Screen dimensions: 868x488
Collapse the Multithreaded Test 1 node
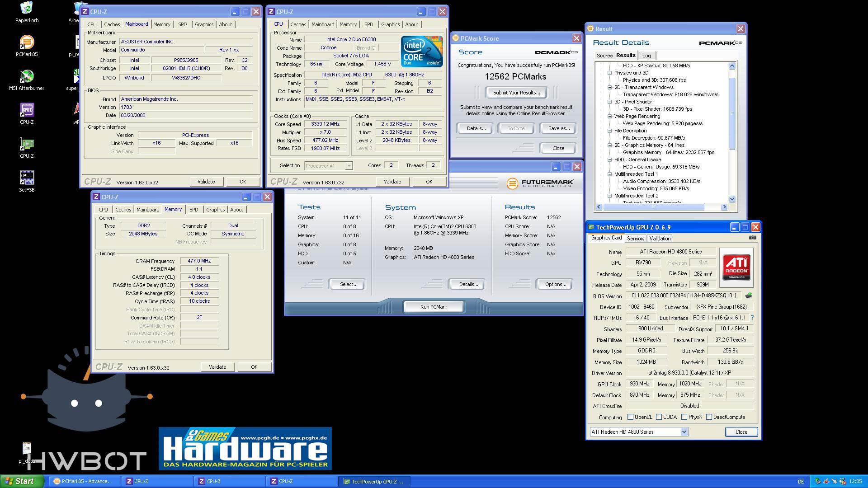[609, 174]
